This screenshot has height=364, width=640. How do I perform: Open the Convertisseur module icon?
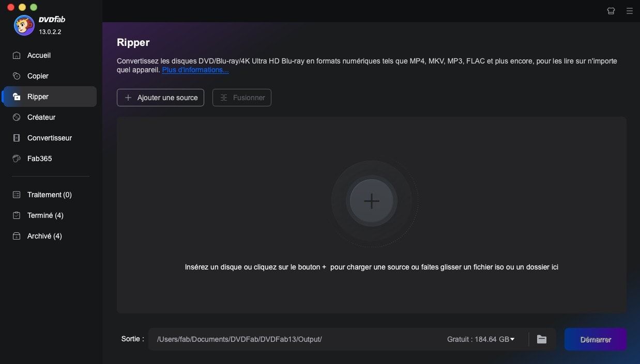(x=17, y=138)
